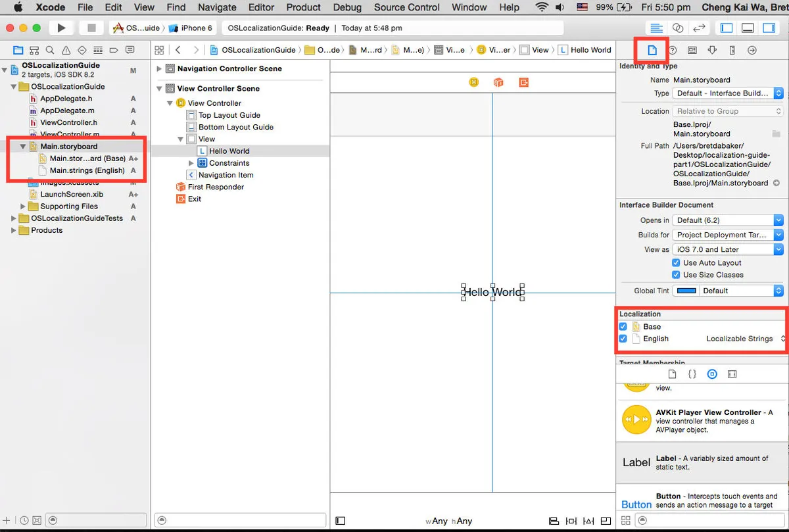
Task: Stop the running task
Action: pos(91,28)
